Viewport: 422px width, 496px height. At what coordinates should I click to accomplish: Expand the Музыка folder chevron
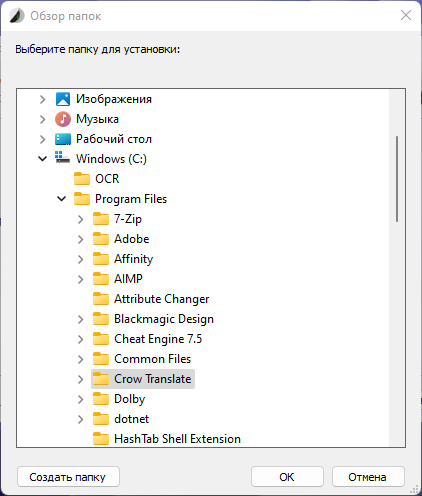tap(42, 119)
